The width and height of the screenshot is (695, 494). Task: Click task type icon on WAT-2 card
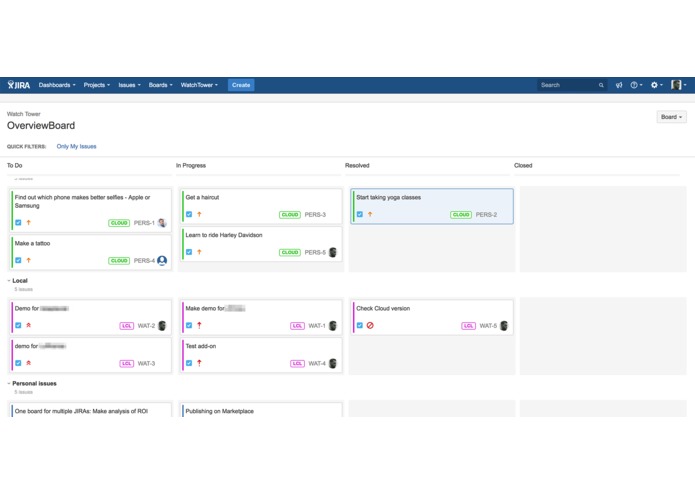(x=18, y=325)
